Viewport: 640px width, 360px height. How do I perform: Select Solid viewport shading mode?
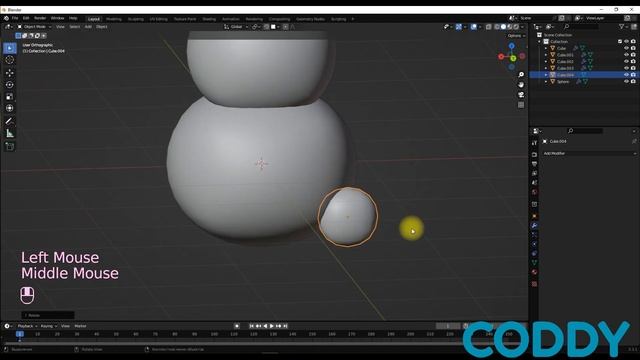(503, 27)
